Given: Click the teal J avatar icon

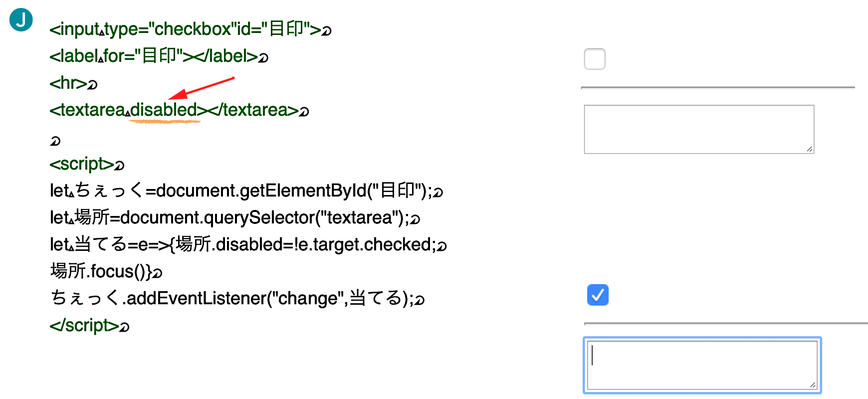Looking at the screenshot, I should (21, 20).
